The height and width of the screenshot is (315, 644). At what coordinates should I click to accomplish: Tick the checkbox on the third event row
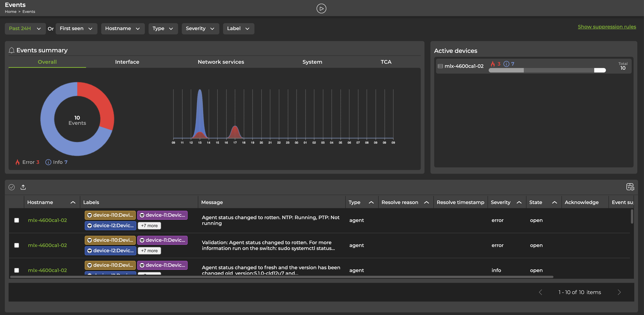coord(17,270)
